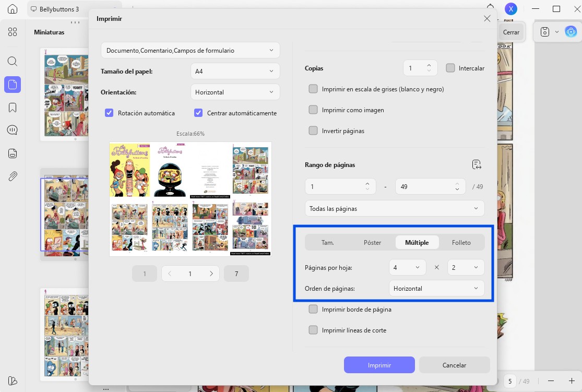Open the home icon in top bar

12,9
